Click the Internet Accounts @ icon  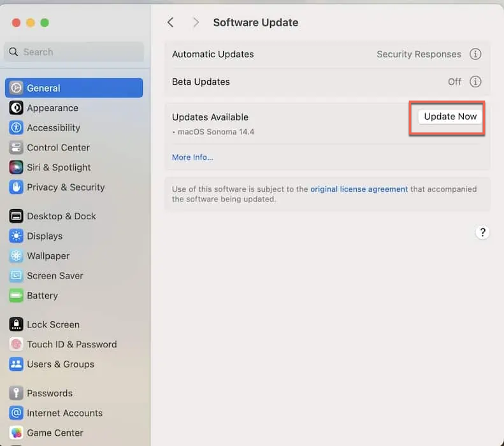pyautogui.click(x=16, y=413)
